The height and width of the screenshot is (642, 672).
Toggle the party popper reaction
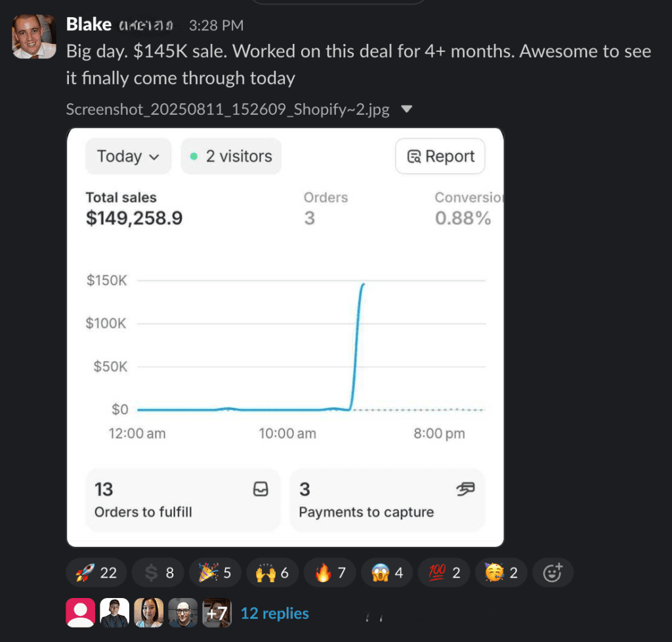[x=215, y=572]
